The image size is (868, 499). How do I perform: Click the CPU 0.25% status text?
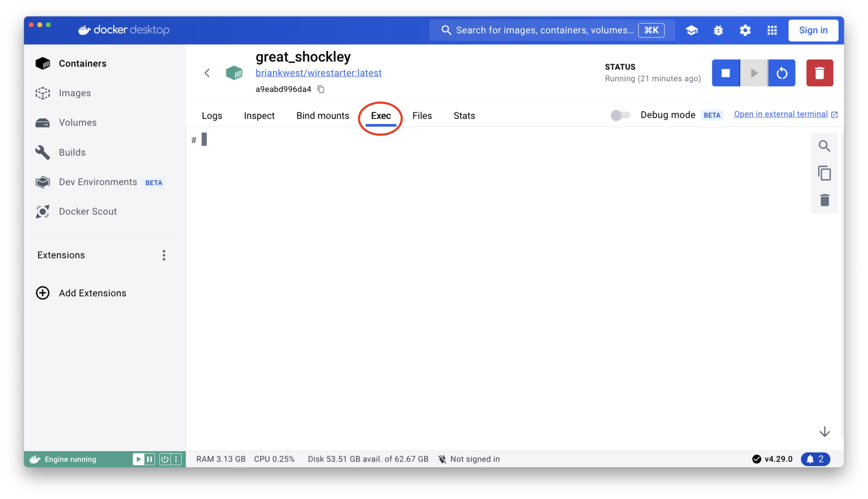click(x=274, y=459)
